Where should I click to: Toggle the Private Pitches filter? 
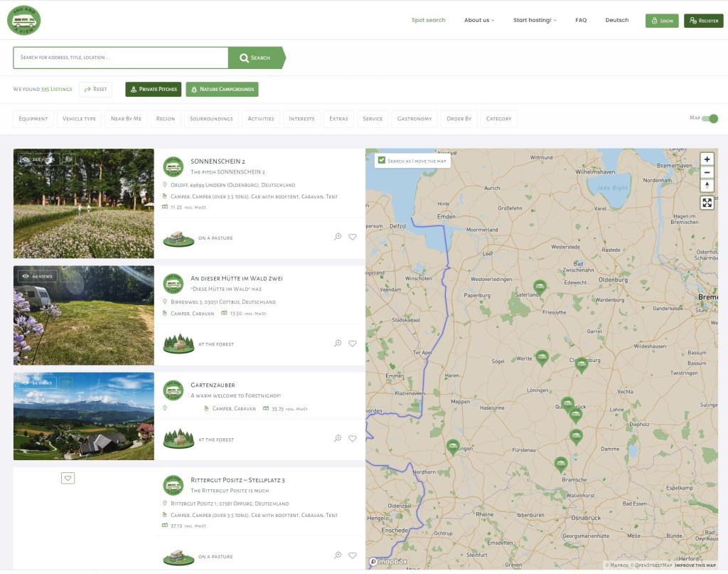tap(153, 89)
